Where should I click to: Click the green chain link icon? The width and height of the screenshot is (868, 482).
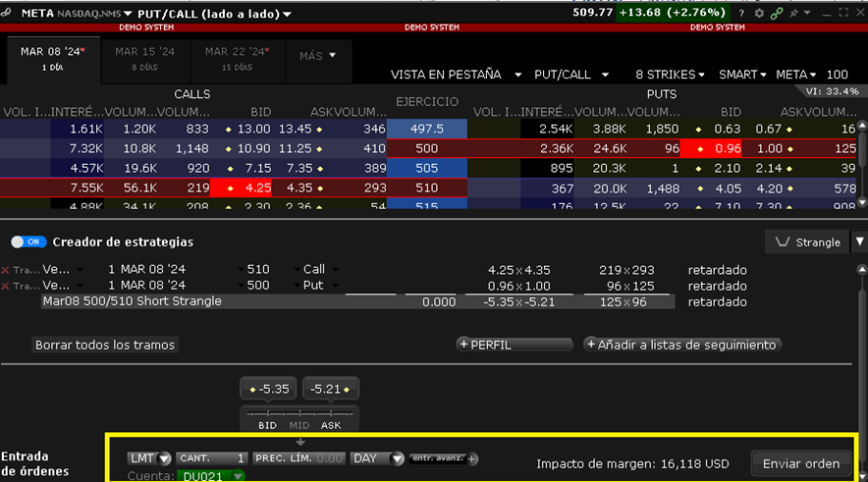777,14
